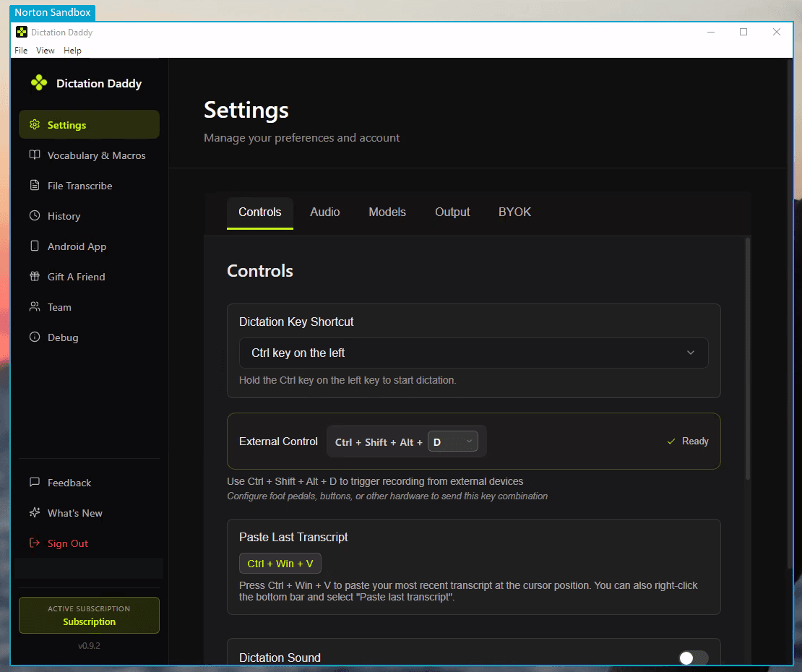Go to File Transcribe page
Viewport: 802px width, 672px height.
pos(89,185)
